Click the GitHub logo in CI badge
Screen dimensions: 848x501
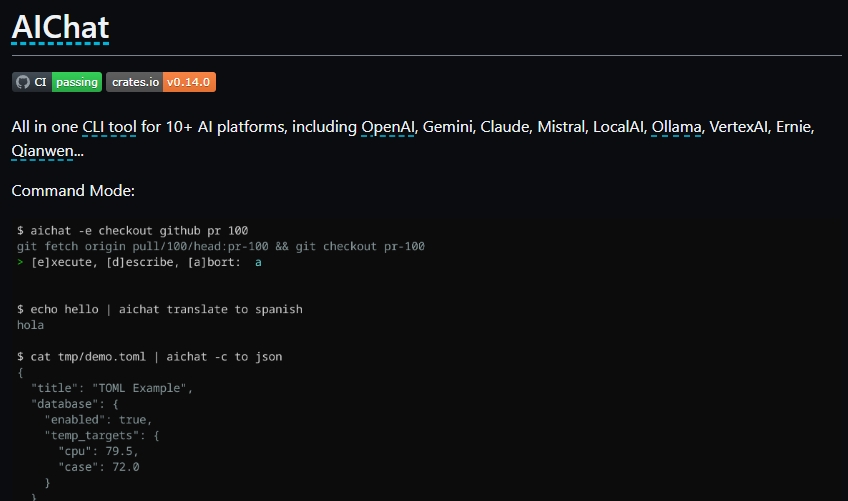[23, 82]
